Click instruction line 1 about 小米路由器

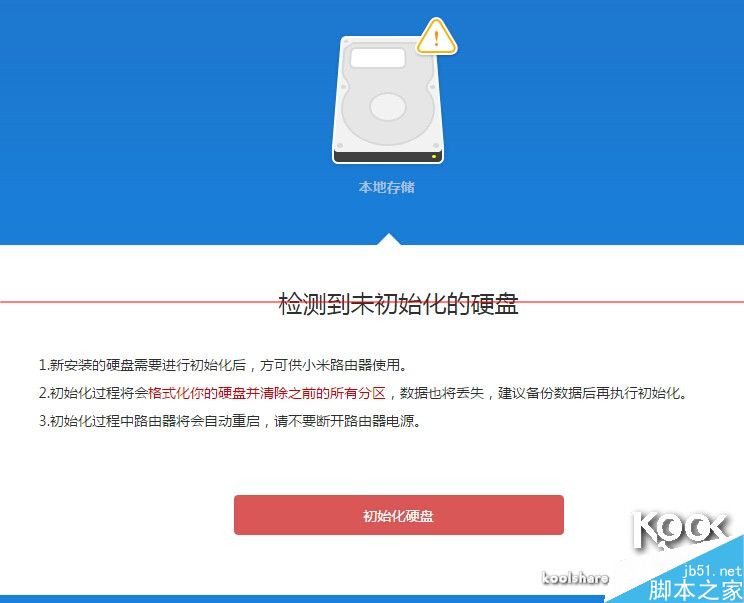(x=223, y=365)
